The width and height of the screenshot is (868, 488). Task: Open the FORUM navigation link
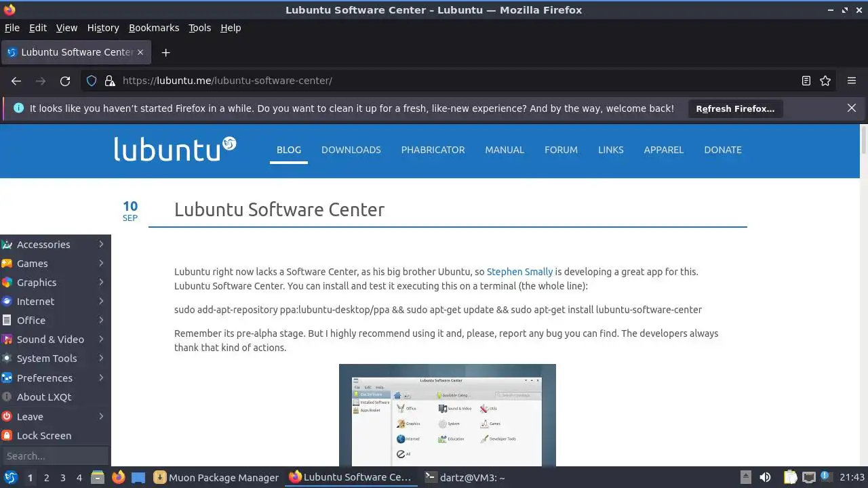561,150
